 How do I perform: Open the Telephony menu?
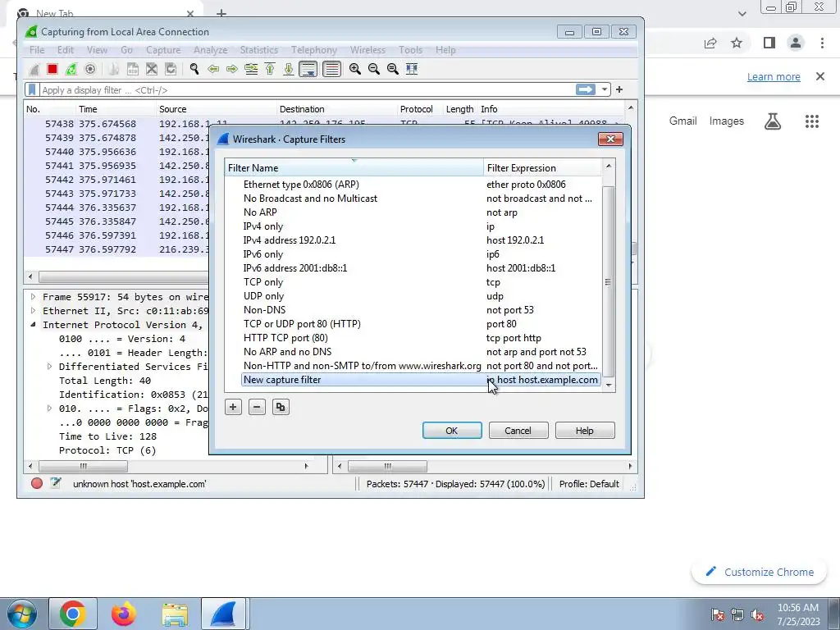(x=314, y=50)
